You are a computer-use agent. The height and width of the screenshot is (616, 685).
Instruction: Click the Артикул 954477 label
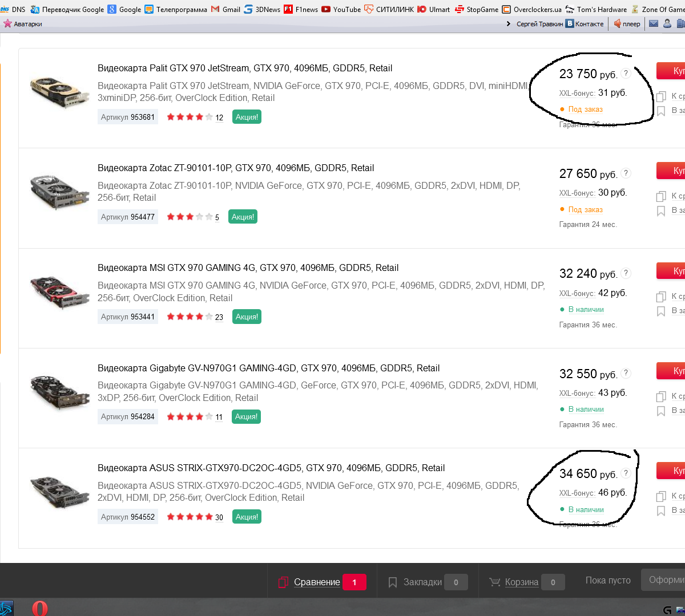(128, 217)
